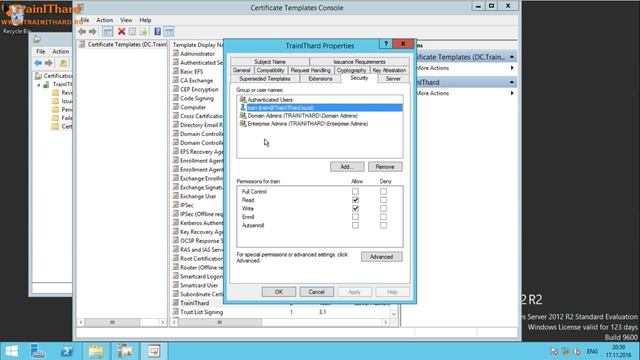640x360 pixels.
Task: Select the TrainIT CA node icon in the tree
Action: pyautogui.click(x=47, y=84)
